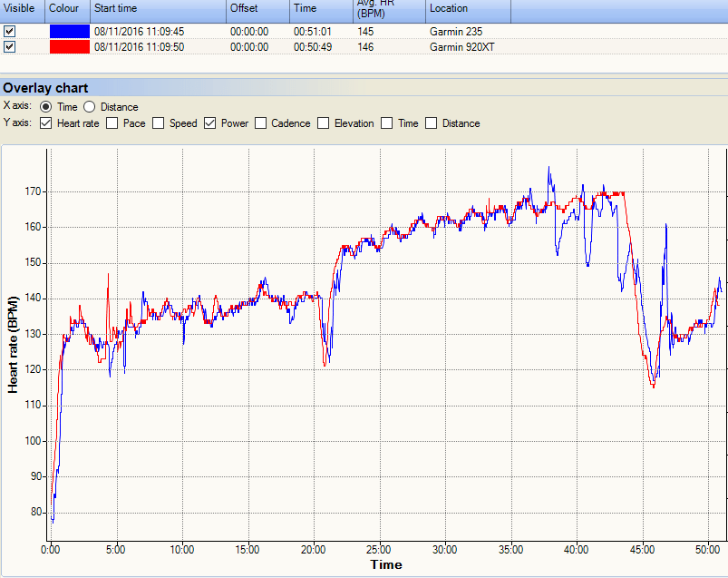Toggle the Heart rate checkbox
This screenshot has height=578, width=728.
click(x=45, y=123)
